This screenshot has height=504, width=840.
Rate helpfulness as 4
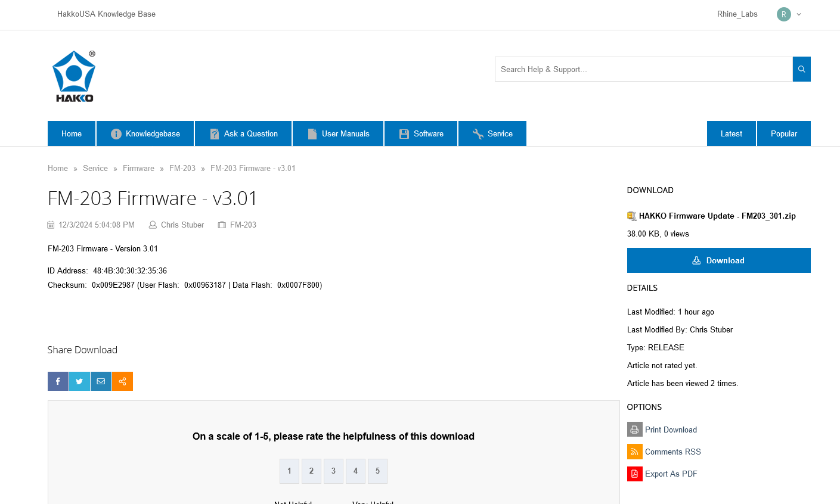(x=355, y=471)
